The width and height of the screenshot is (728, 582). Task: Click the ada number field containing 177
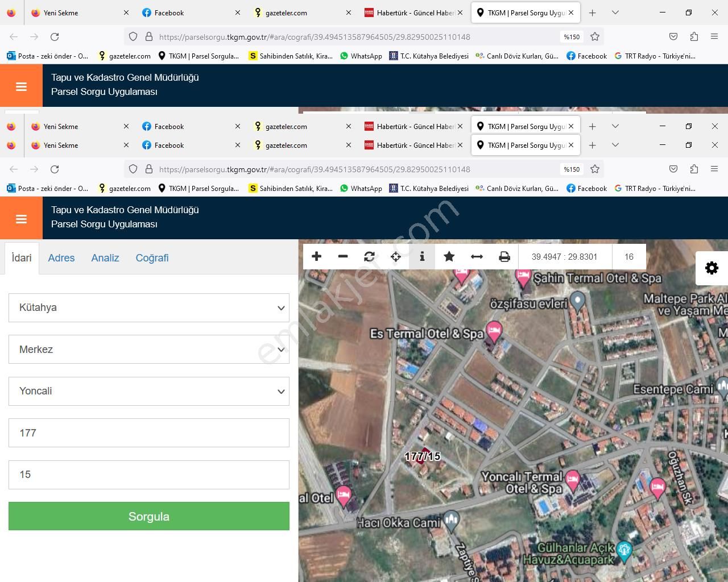coord(149,433)
